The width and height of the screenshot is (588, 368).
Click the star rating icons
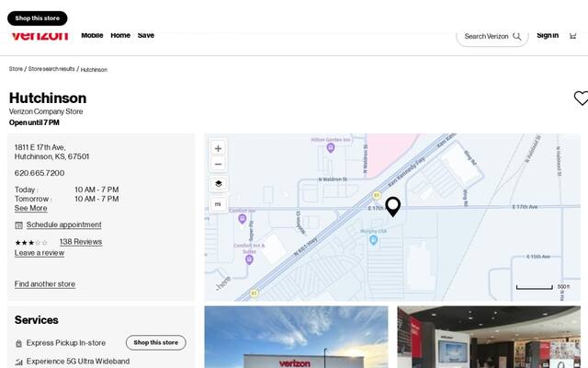tap(31, 243)
